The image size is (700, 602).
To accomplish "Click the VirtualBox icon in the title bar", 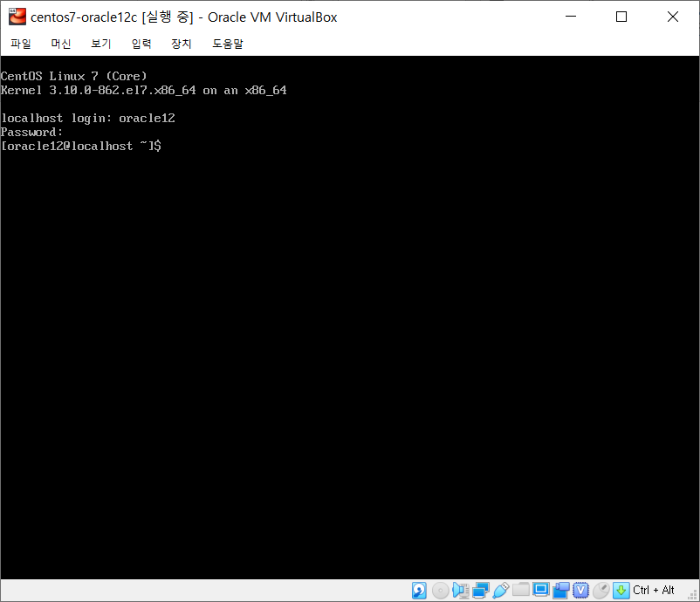I will [x=17, y=17].
